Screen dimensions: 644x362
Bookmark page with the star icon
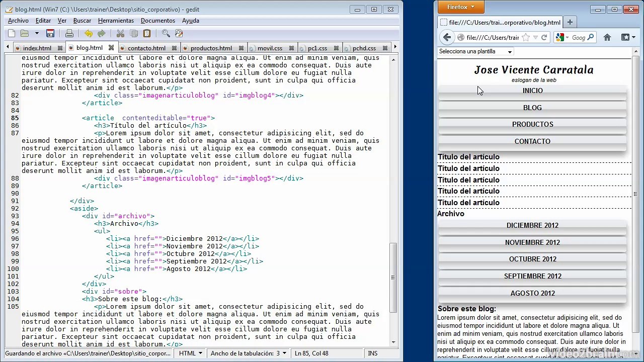(x=526, y=37)
